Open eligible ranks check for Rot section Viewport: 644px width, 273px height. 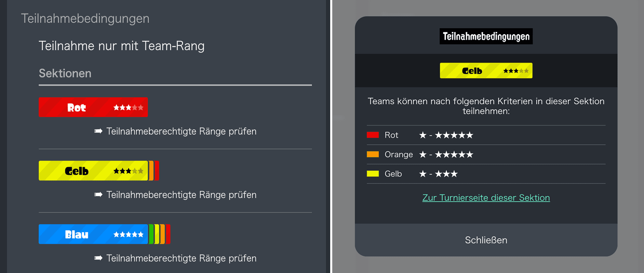pos(181,131)
